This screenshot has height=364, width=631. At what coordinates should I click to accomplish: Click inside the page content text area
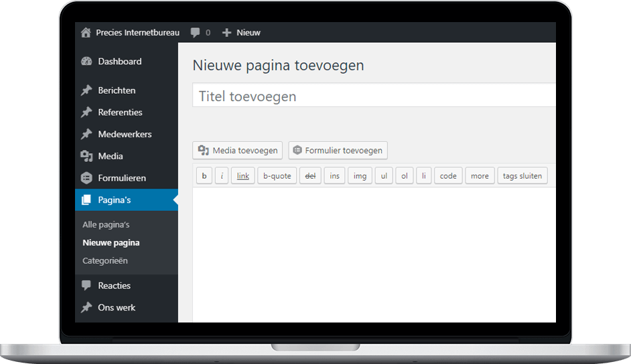click(x=374, y=254)
